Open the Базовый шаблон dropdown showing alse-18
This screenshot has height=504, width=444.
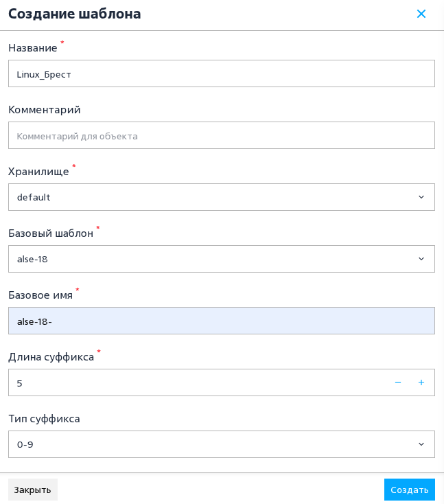point(222,259)
